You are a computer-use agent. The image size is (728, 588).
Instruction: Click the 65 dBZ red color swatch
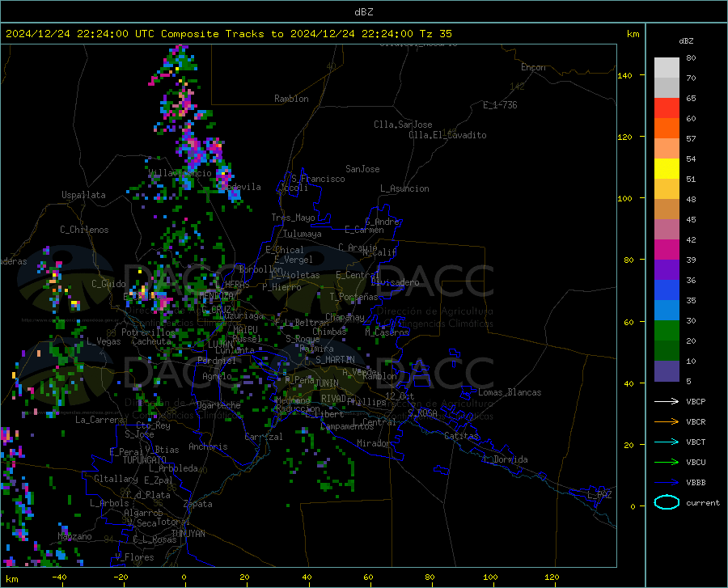[x=667, y=108]
